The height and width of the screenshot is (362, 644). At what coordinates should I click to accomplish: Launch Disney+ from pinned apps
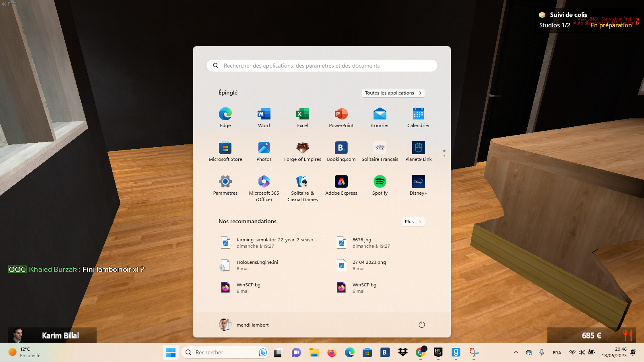(x=419, y=182)
